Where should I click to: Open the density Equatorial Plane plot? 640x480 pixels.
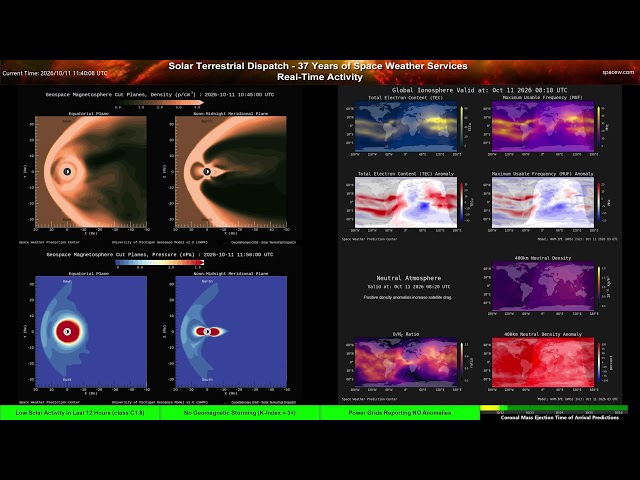pyautogui.click(x=91, y=171)
